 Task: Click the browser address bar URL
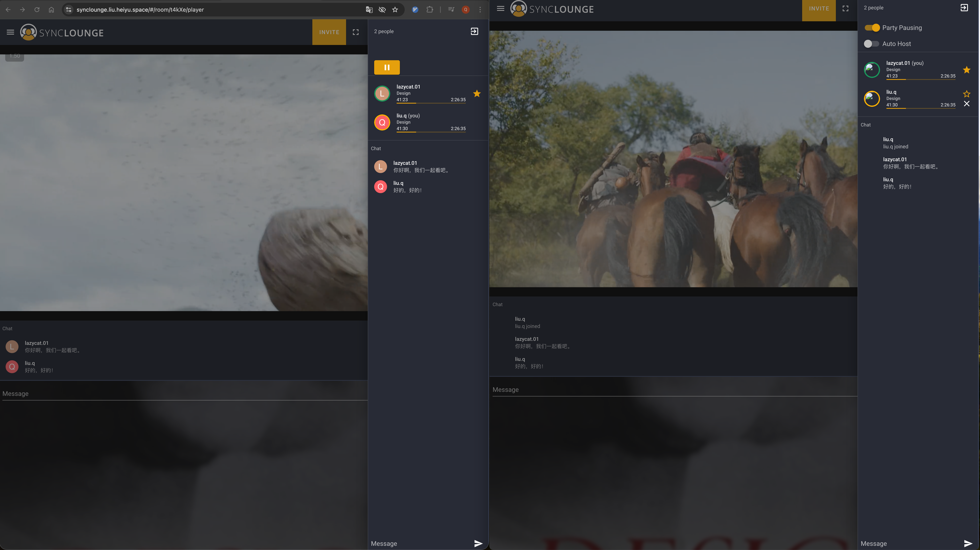(140, 9)
